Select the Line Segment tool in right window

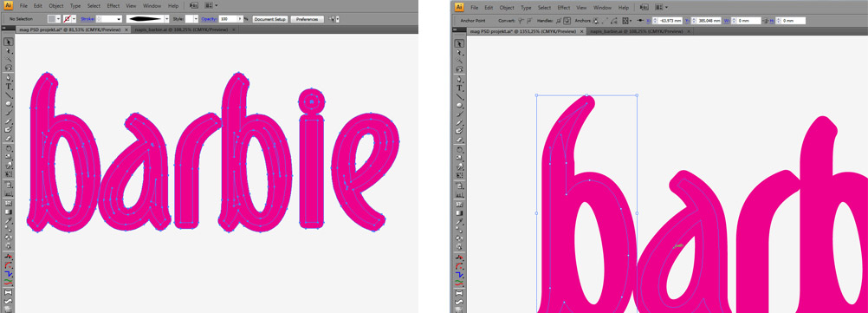459,96
